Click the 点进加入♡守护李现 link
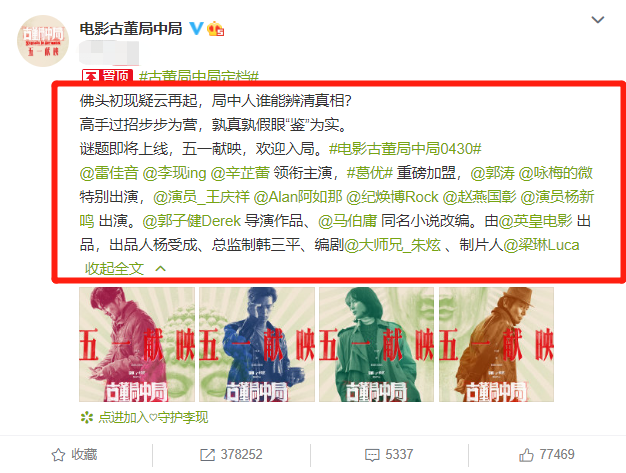Image resolution: width=626 pixels, height=473 pixels. click(x=153, y=418)
